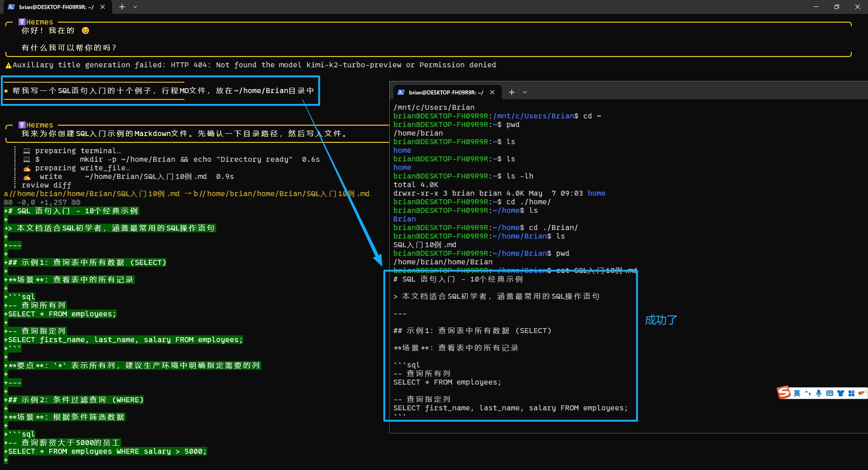Click the PowerShell icon on the main window tab
Image resolution: width=868 pixels, height=470 pixels.
[11, 7]
